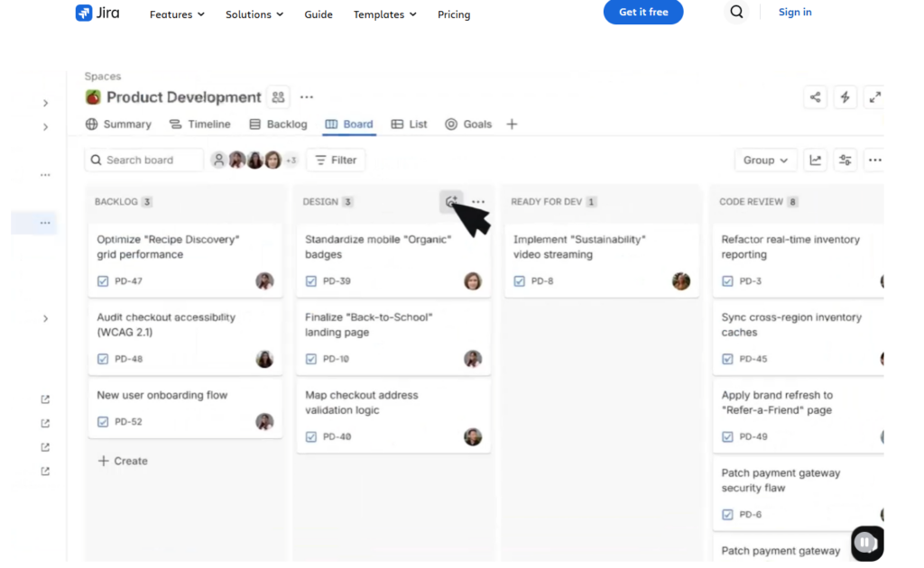Open "Map checkout address validation logic" card
Image resolution: width=924 pixels, height=568 pixels.
tap(393, 416)
